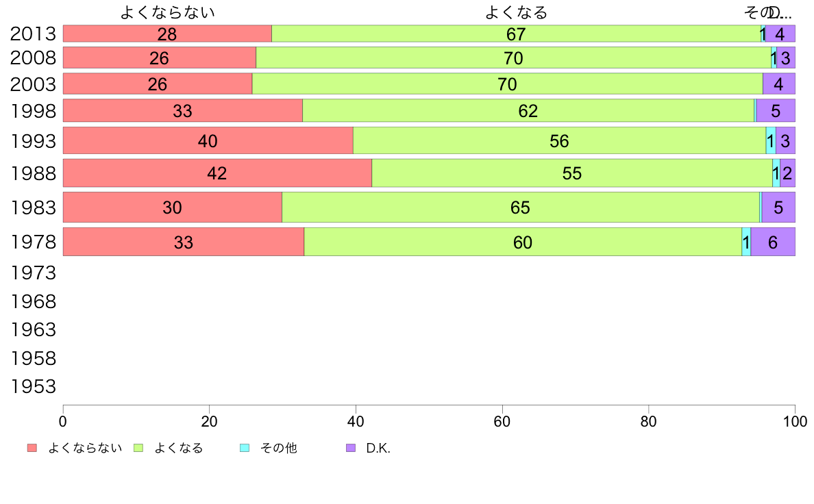
Task: Click the cyan その他 legend swatch
Action: pos(245,448)
